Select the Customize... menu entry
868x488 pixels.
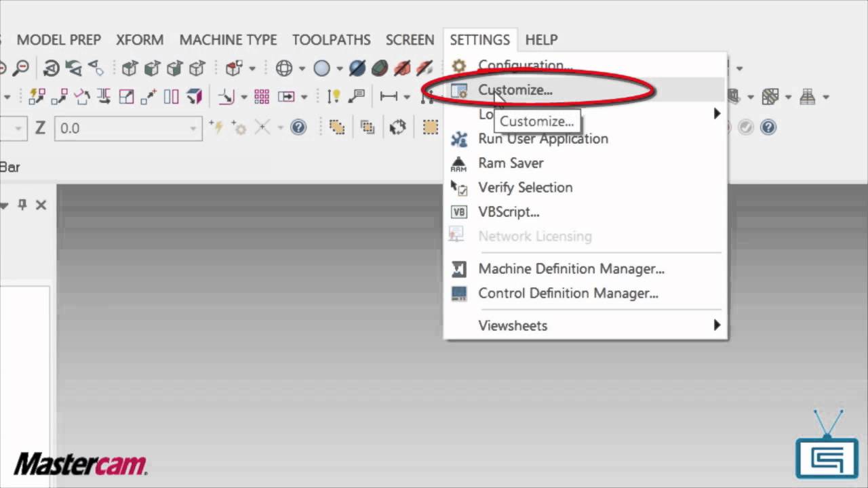(x=586, y=89)
